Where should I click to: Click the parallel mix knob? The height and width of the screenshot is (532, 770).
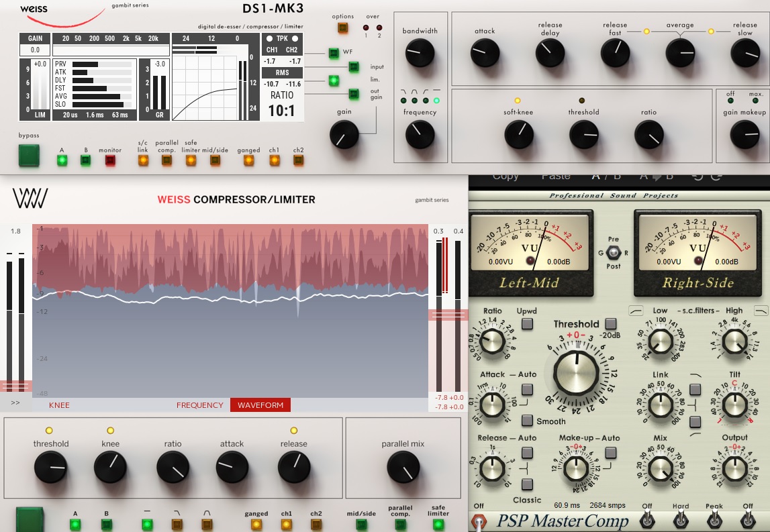tap(403, 467)
